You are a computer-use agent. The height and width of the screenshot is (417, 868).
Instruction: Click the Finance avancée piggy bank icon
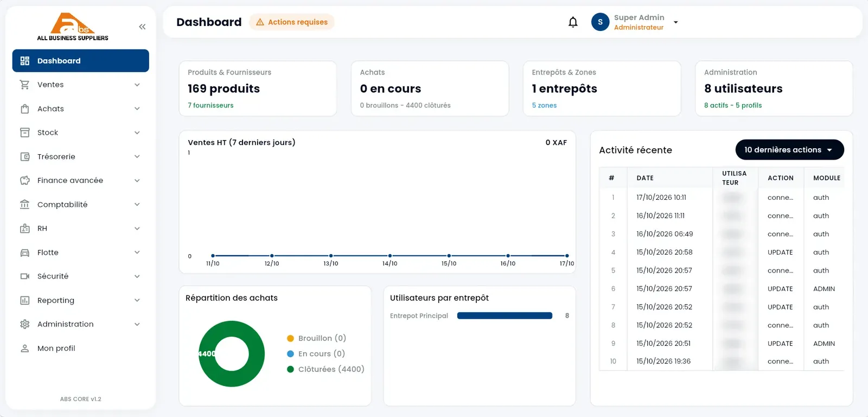pyautogui.click(x=24, y=180)
